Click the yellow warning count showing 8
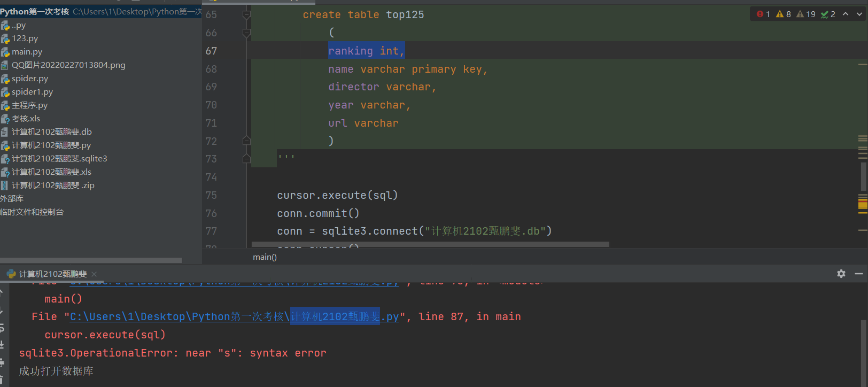Screen dimensions: 868x387 point(784,14)
